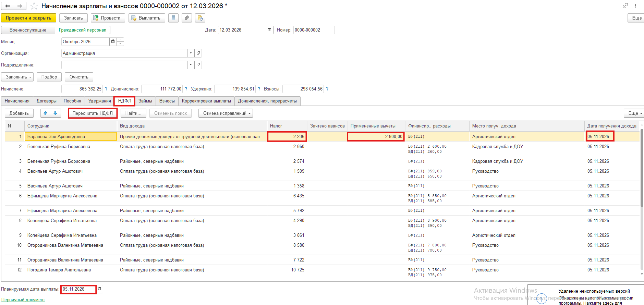Switch to the Займы tab

pos(145,101)
